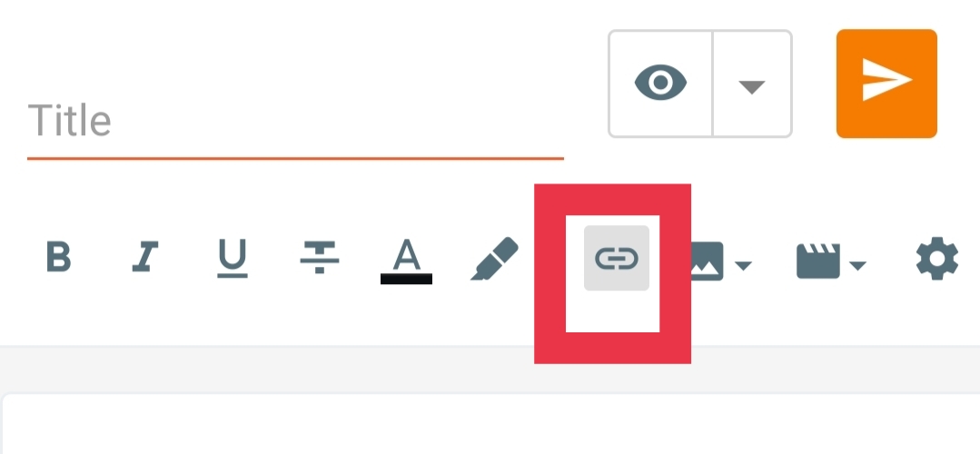
Task: Open the text color A tool
Action: [x=406, y=255]
